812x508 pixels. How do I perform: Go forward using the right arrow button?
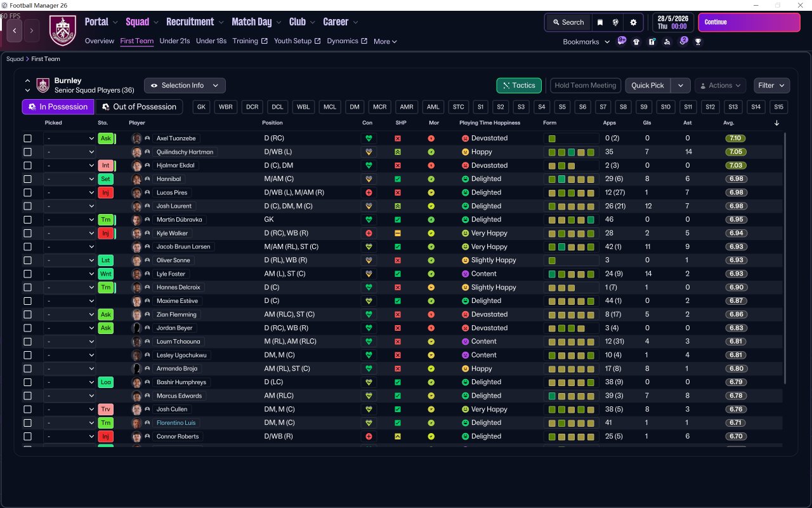(x=32, y=30)
